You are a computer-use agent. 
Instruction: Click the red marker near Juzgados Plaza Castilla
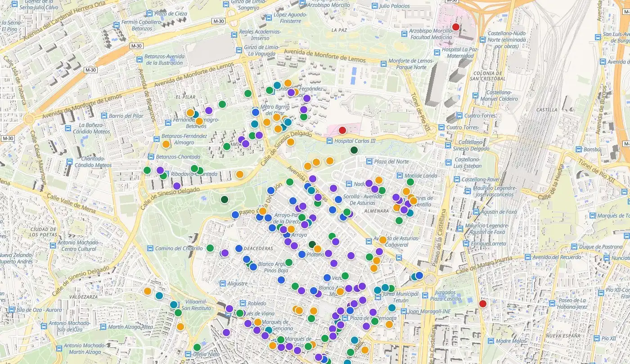pos(483,304)
